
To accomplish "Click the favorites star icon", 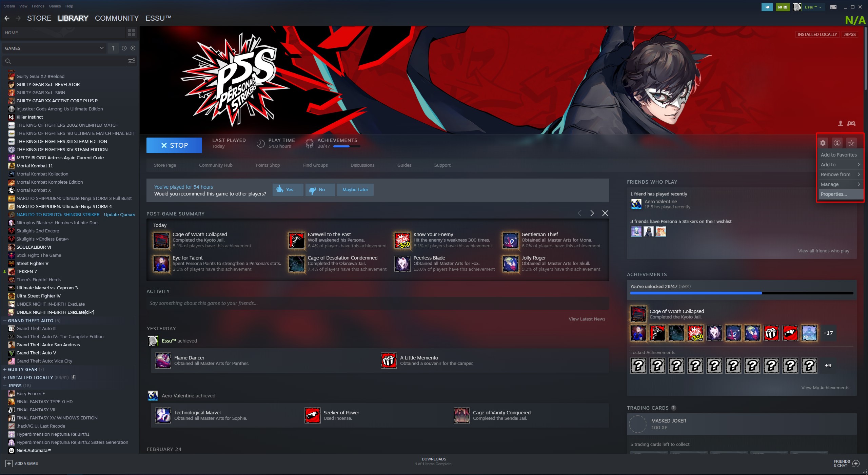I will tap(851, 143).
